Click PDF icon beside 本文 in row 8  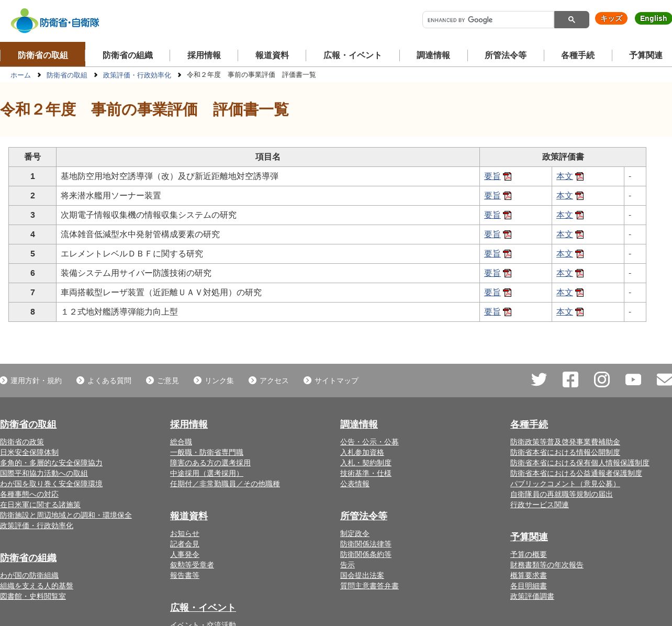coord(579,312)
